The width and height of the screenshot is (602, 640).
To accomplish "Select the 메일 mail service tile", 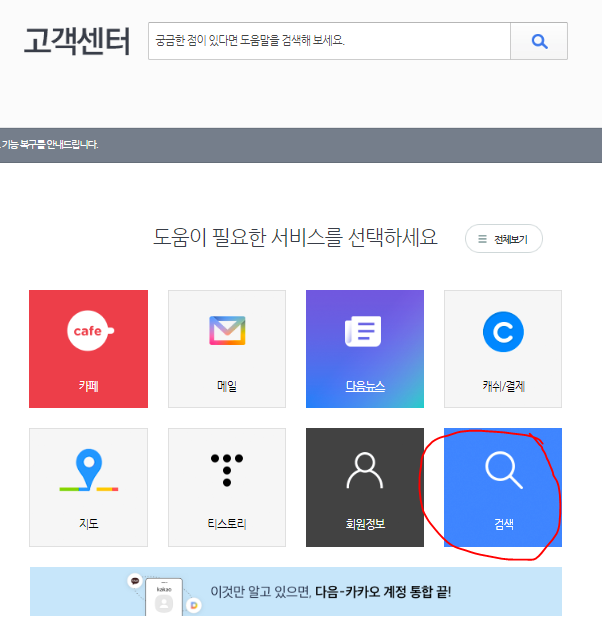I will pyautogui.click(x=227, y=349).
